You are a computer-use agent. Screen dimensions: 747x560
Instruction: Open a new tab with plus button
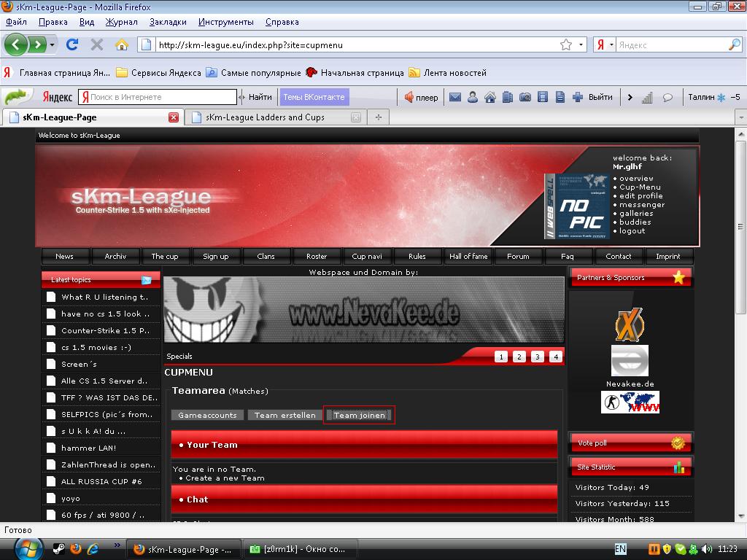click(379, 117)
